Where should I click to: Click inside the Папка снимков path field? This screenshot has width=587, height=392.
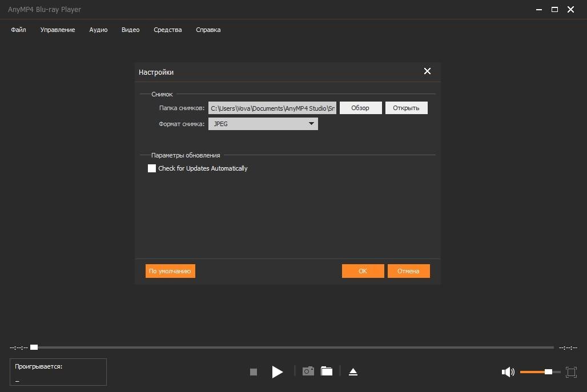272,108
